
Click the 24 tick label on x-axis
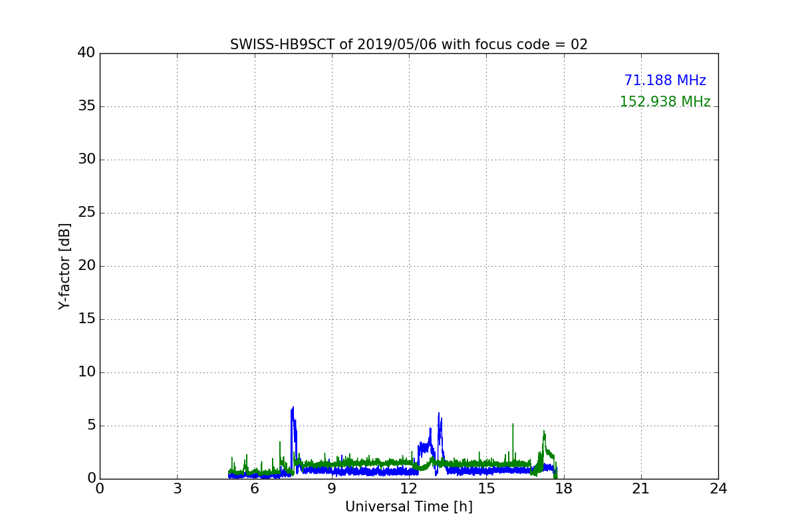tap(718, 489)
